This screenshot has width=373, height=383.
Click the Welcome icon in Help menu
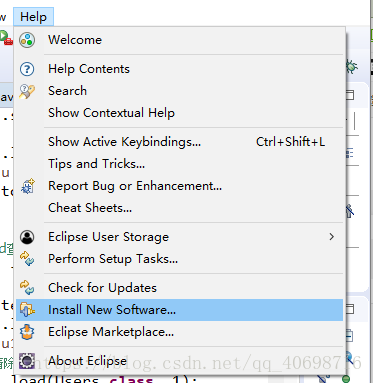point(27,40)
